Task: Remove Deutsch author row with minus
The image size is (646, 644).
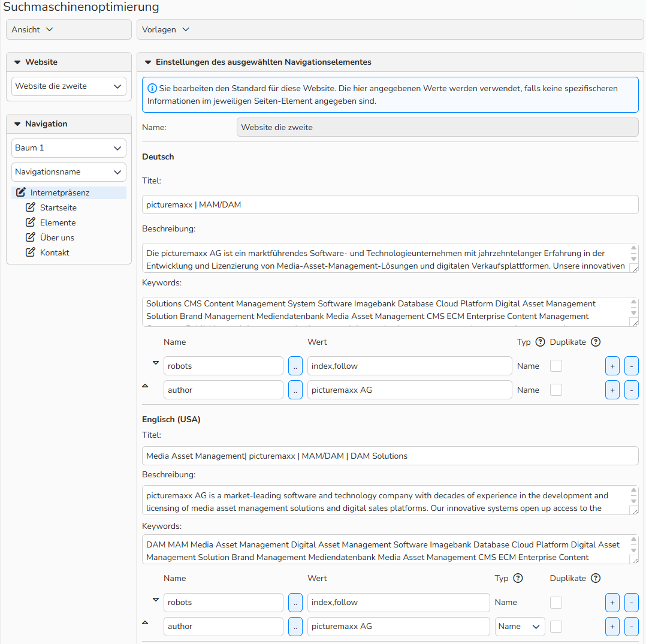Action: click(x=632, y=390)
